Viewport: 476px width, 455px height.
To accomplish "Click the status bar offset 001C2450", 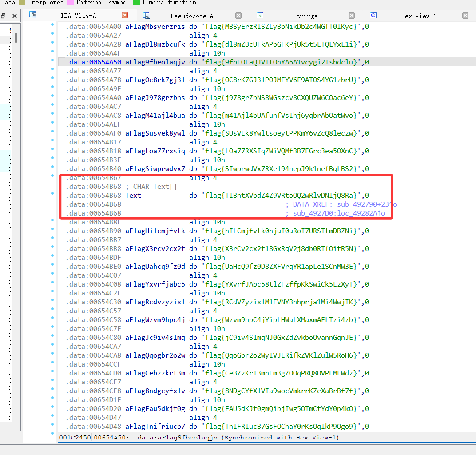I will click(x=75, y=438).
